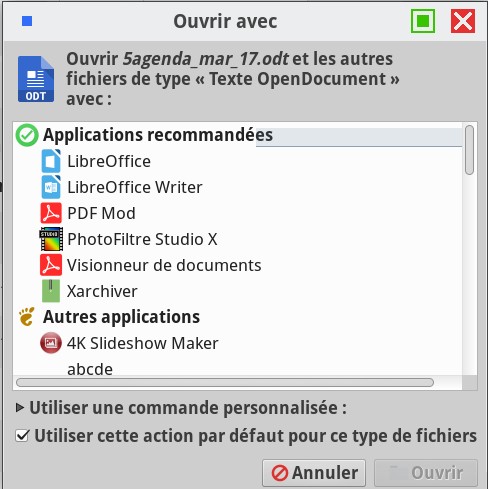Select the 4K Slideshow Maker icon

[x=51, y=343]
